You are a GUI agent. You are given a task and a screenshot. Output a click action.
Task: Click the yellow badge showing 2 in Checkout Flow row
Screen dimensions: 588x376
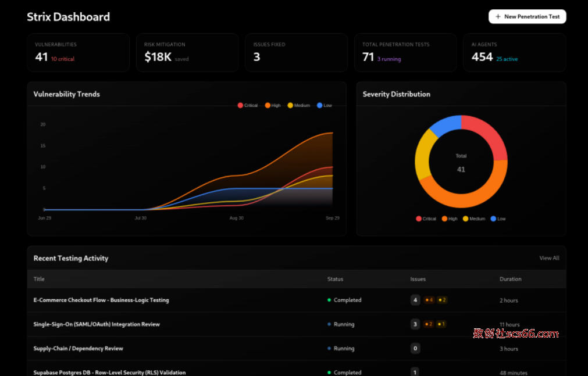442,300
